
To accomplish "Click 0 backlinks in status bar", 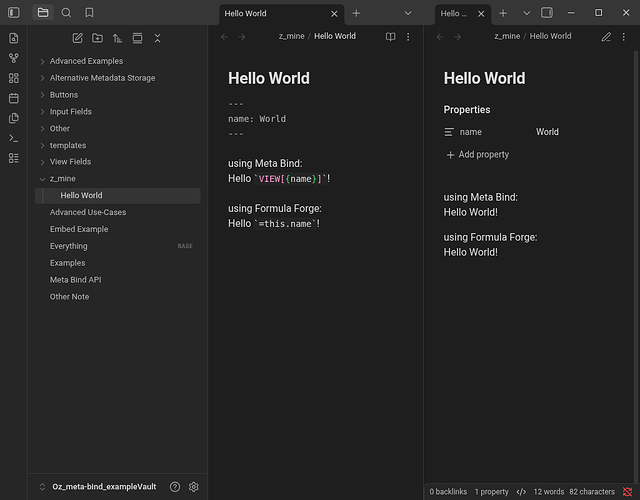I will coord(448,492).
